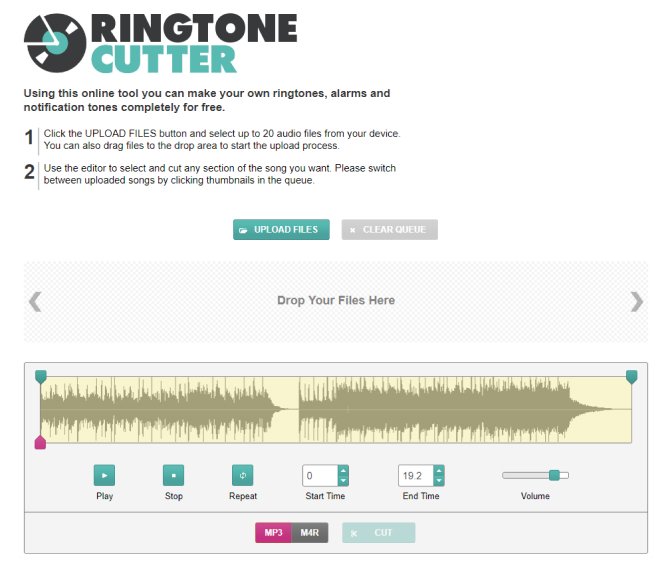Increase Start Time with up arrow

click(x=343, y=470)
